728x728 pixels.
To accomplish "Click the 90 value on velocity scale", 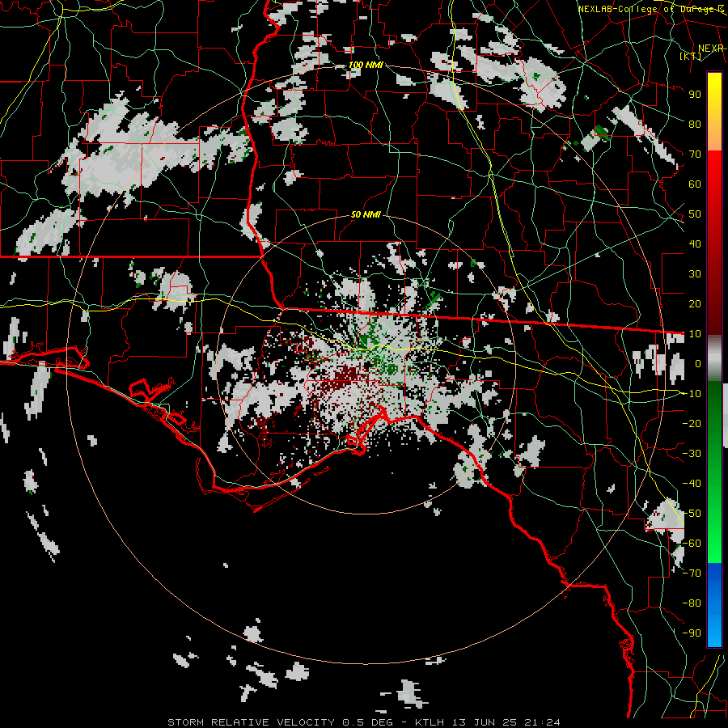I will pos(695,95).
